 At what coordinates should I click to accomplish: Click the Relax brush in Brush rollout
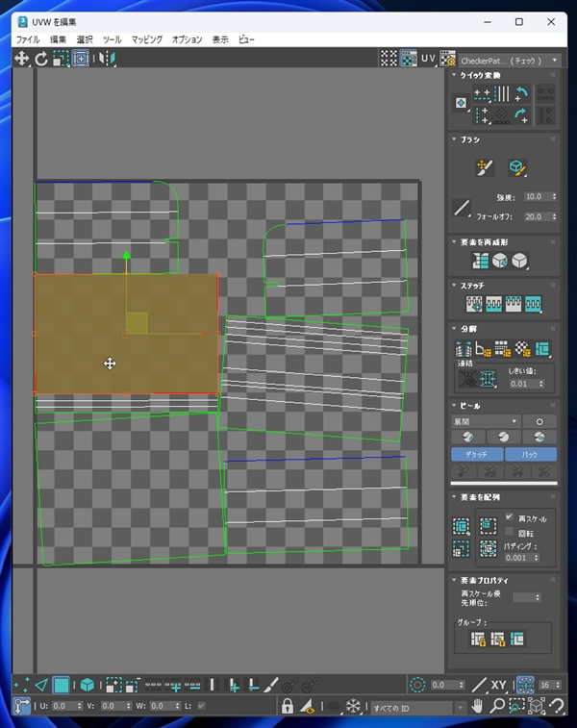pyautogui.click(x=517, y=167)
